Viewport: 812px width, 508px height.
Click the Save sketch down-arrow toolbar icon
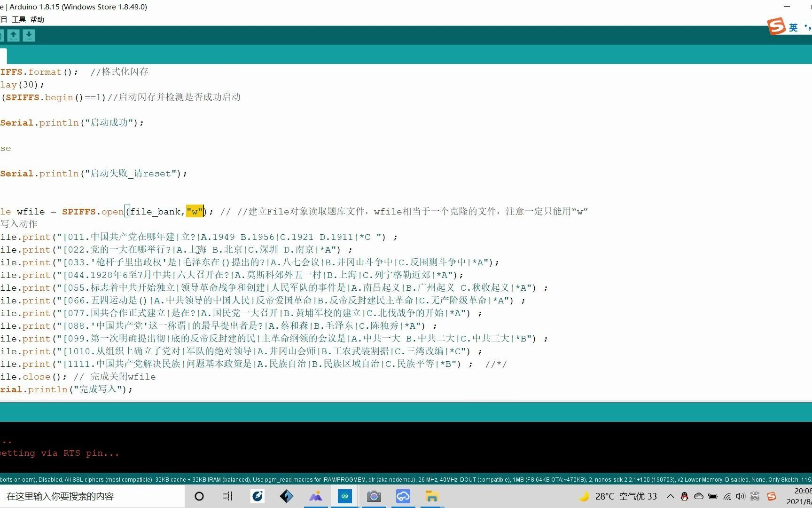coord(29,35)
